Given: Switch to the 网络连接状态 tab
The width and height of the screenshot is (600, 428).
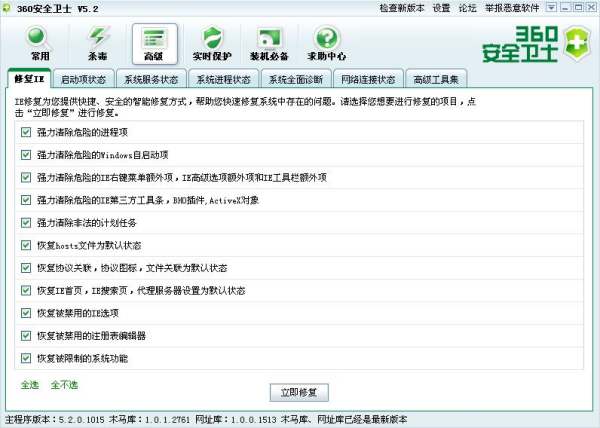Looking at the screenshot, I should tap(368, 79).
